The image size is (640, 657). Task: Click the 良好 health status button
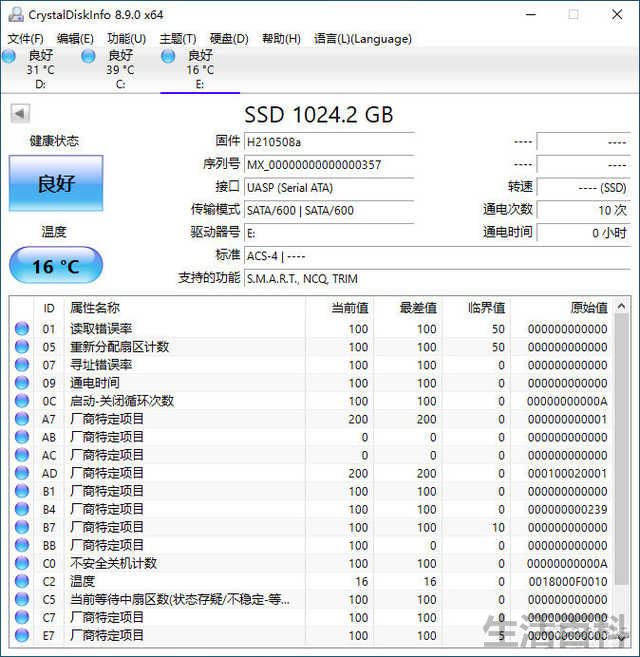pyautogui.click(x=56, y=183)
